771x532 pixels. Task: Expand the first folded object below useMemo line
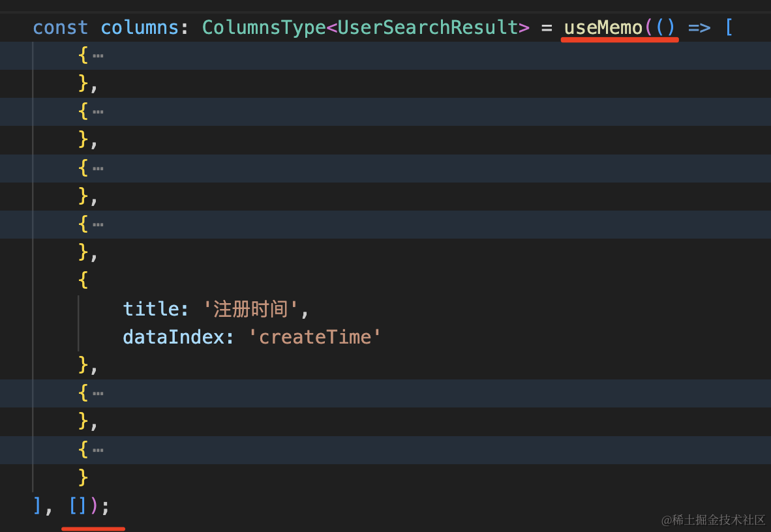[98, 55]
